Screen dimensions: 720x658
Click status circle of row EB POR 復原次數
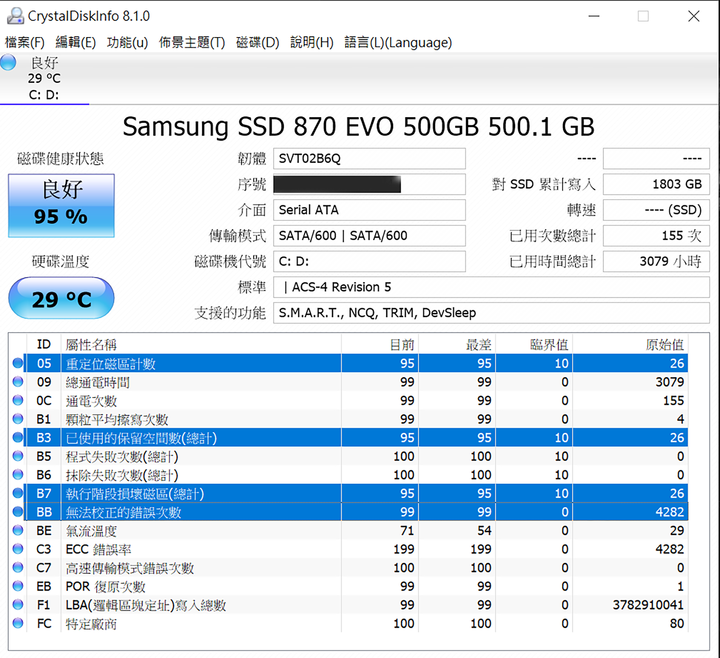pyautogui.click(x=18, y=586)
